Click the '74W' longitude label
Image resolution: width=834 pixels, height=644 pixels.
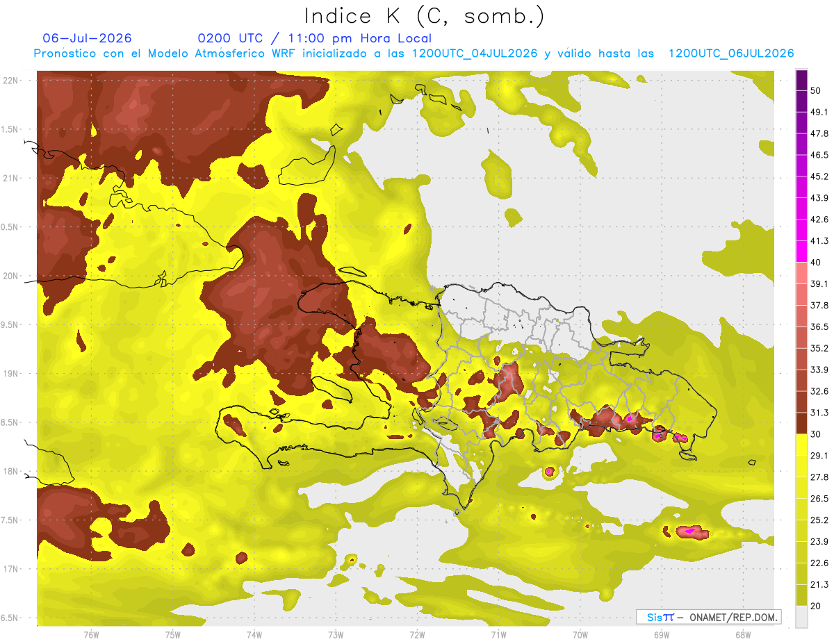point(254,635)
